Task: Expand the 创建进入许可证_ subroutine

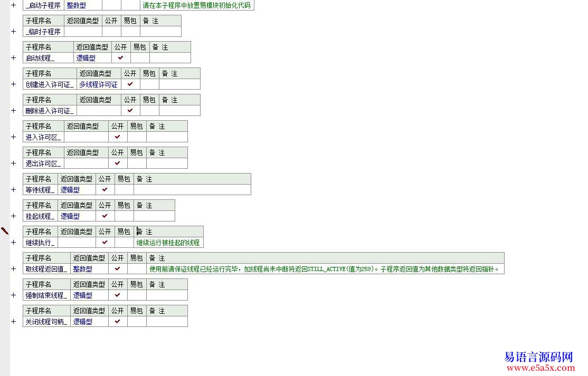Action: coord(14,84)
